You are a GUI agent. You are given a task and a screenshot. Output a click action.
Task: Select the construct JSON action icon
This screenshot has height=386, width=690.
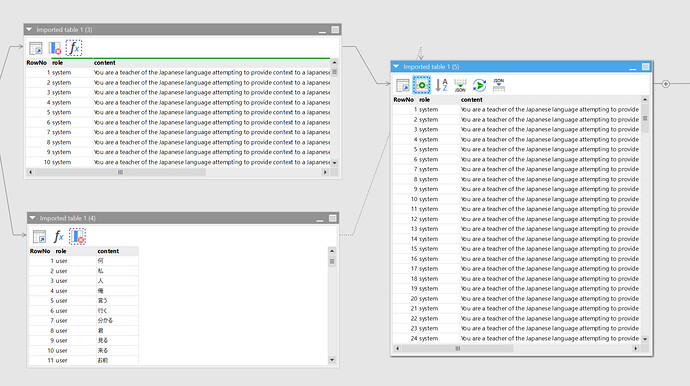click(x=460, y=85)
